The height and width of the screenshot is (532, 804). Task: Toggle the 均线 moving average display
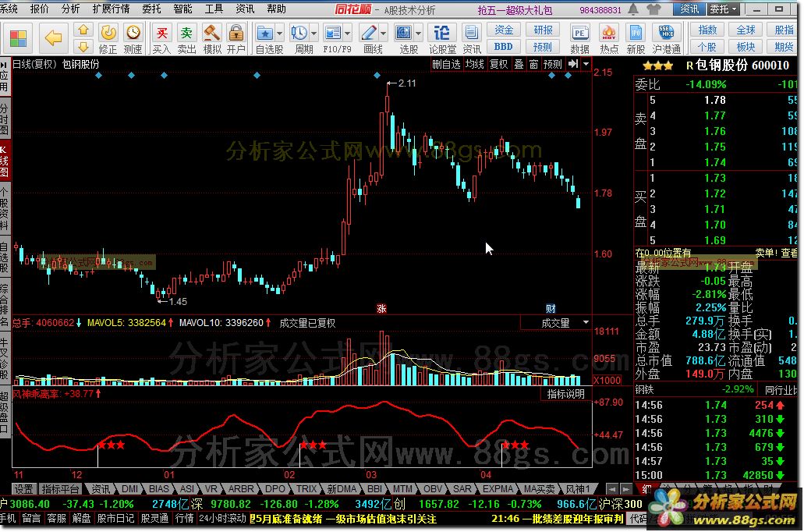pos(474,64)
